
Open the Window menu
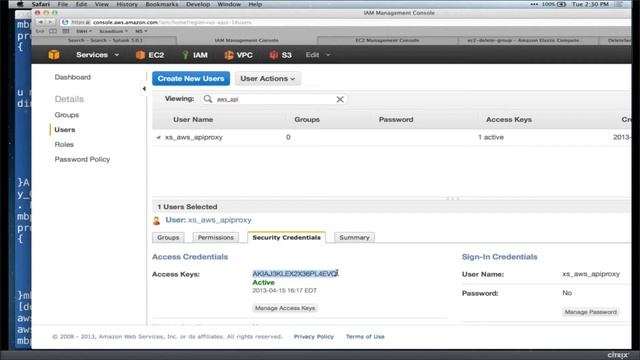coord(229,4)
